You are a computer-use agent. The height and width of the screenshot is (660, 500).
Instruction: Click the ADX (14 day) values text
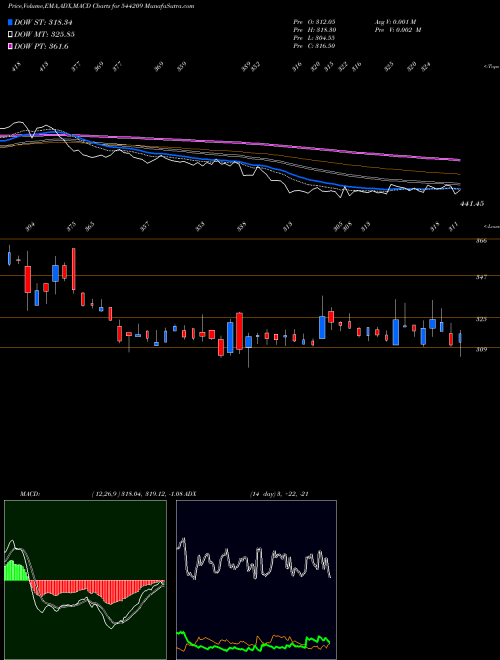coord(279,494)
